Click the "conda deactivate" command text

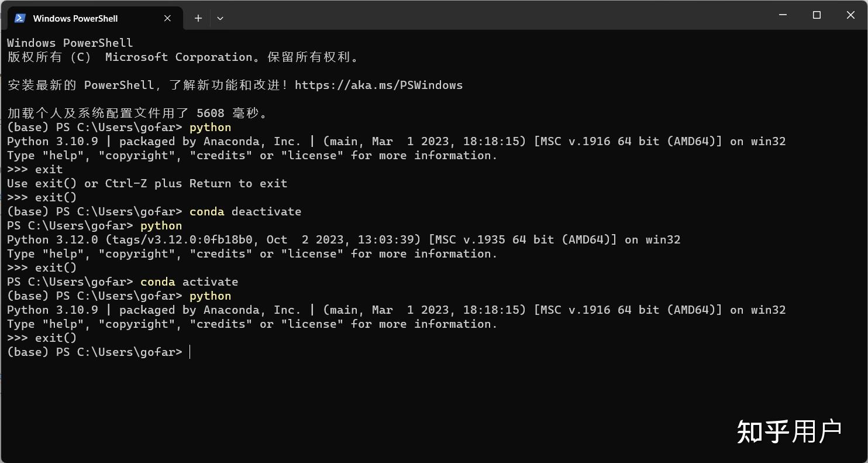click(245, 211)
